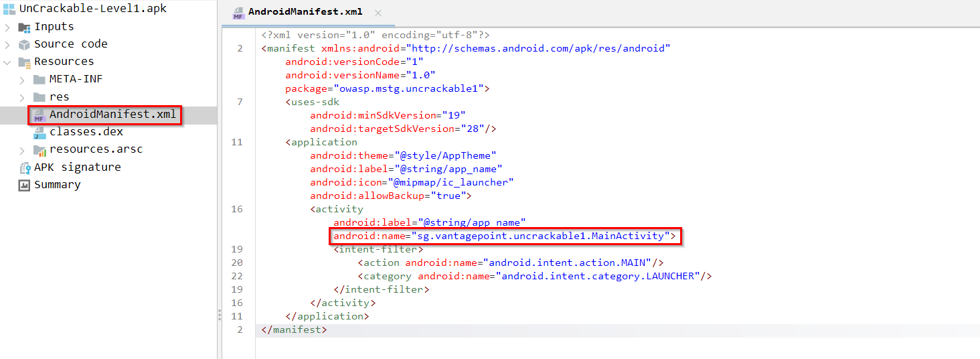
Task: Click the </manifest> closing tag
Action: click(x=294, y=330)
